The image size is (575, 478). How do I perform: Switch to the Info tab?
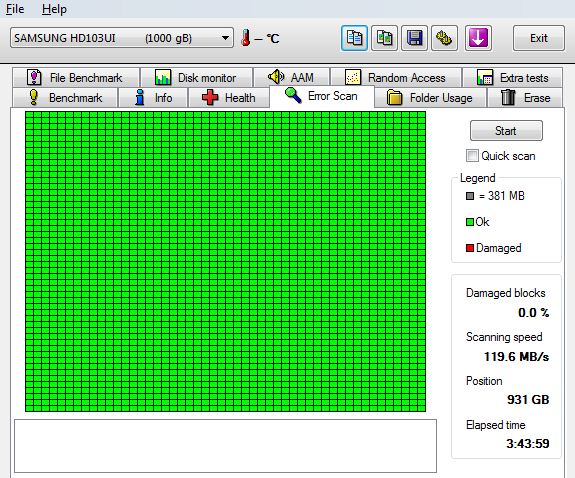point(153,98)
